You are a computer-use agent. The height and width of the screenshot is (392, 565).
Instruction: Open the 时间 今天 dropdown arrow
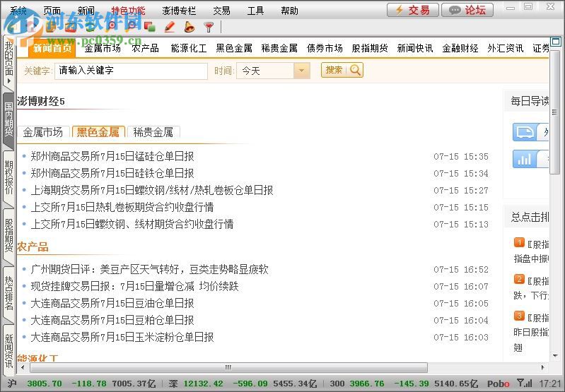[x=302, y=71]
